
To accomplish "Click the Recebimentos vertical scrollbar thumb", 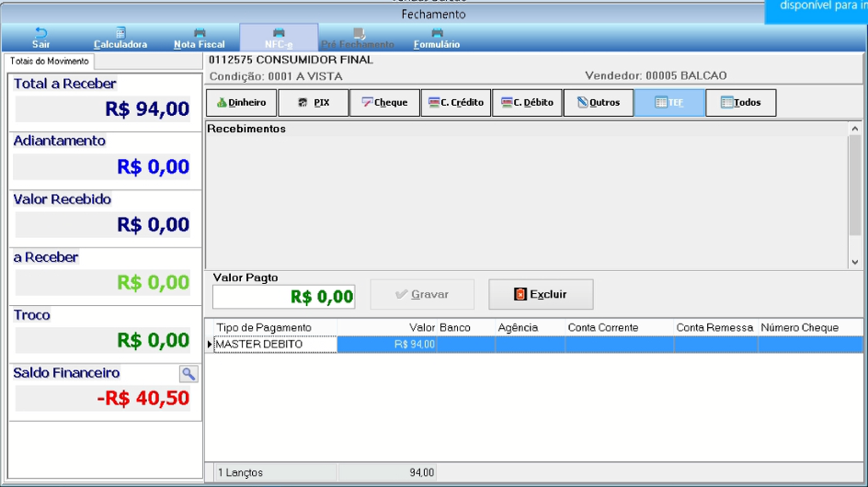I will click(x=855, y=186).
